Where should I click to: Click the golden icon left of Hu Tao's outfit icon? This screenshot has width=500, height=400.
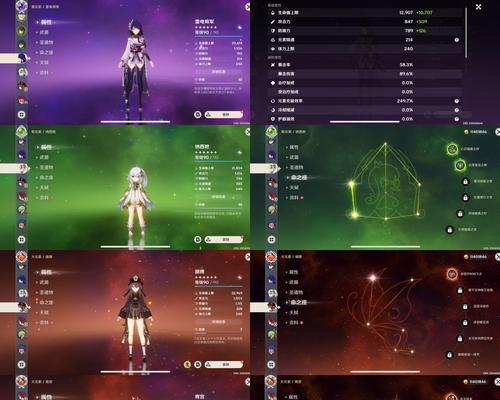(187, 364)
